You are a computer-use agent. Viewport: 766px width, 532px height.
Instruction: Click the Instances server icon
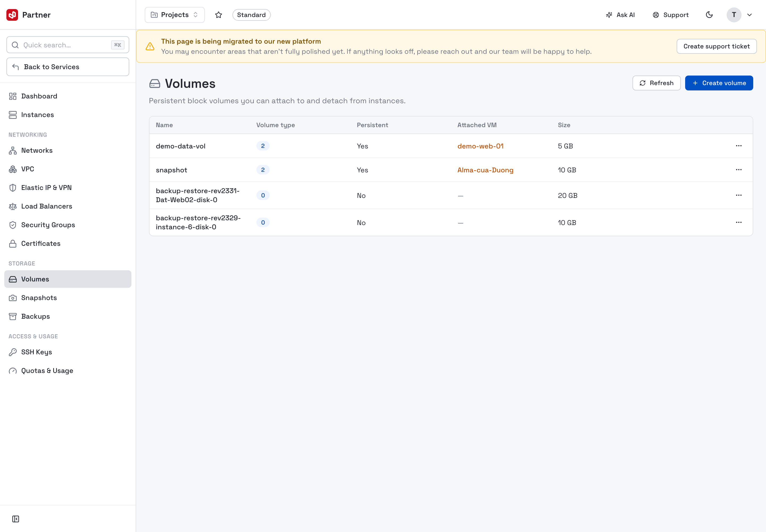[13, 115]
